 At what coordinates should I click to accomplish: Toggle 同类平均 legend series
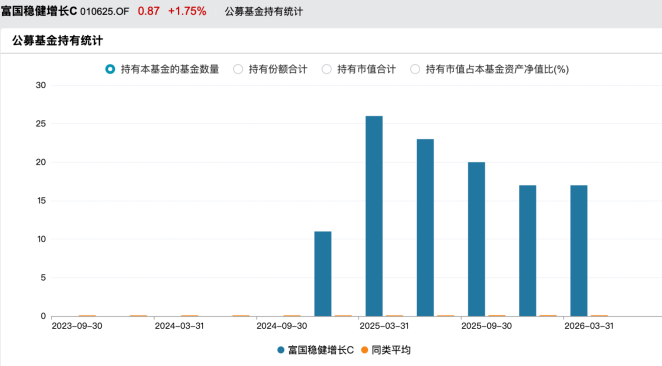pyautogui.click(x=386, y=350)
